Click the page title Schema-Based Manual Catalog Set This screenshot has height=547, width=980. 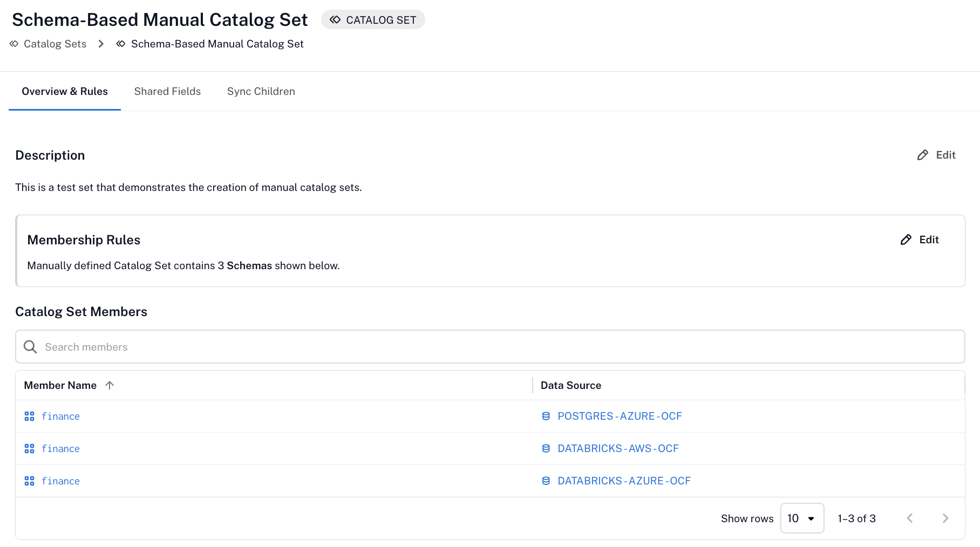(x=160, y=20)
